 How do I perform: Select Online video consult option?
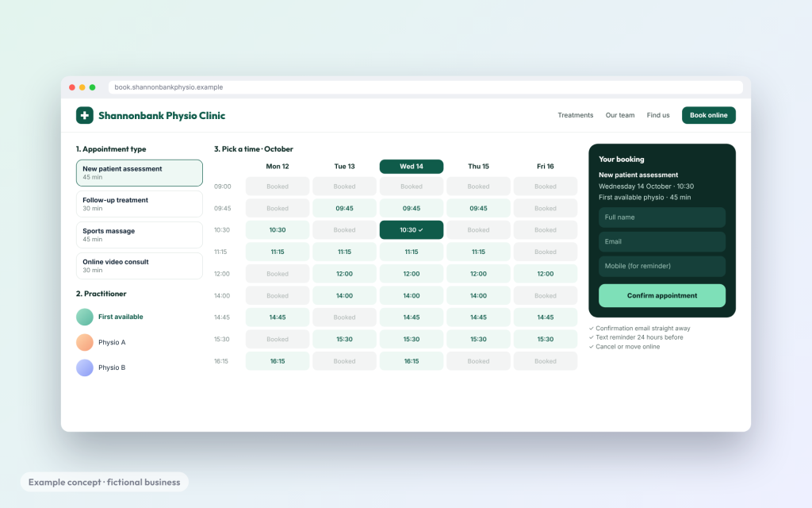click(140, 266)
